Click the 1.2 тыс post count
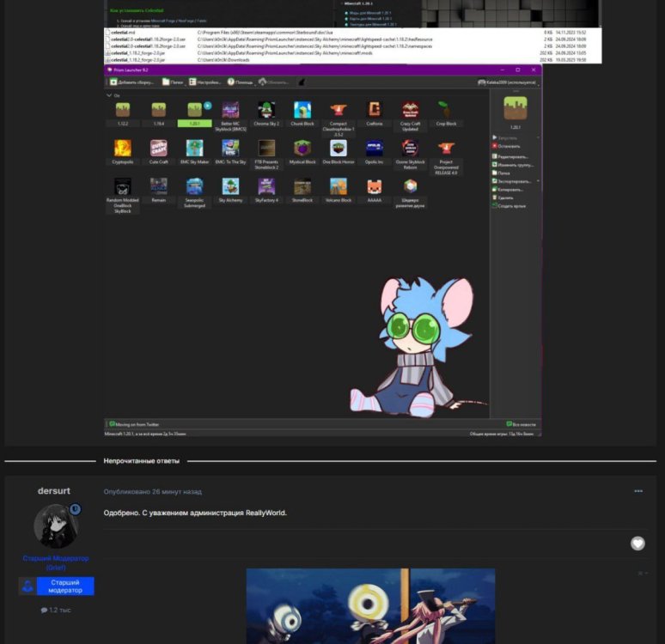The height and width of the screenshot is (644, 665). coord(56,611)
